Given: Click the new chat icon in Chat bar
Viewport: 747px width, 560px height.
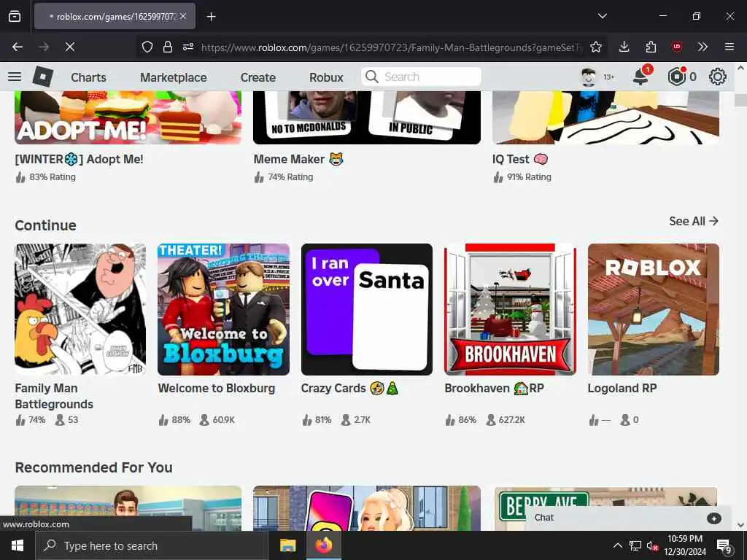Looking at the screenshot, I should click(713, 518).
